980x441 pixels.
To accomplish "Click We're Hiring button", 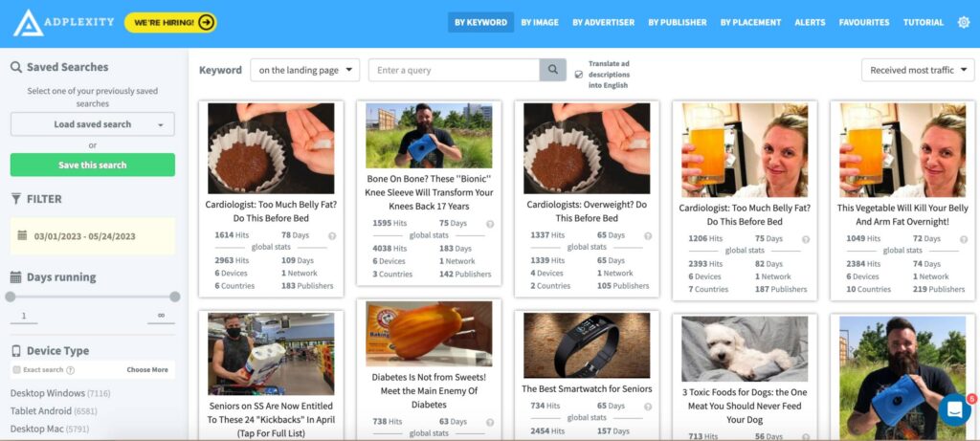I will 170,23.
